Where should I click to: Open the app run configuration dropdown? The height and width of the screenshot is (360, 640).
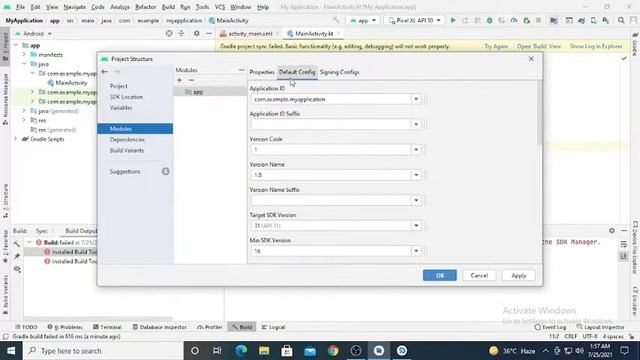click(362, 20)
